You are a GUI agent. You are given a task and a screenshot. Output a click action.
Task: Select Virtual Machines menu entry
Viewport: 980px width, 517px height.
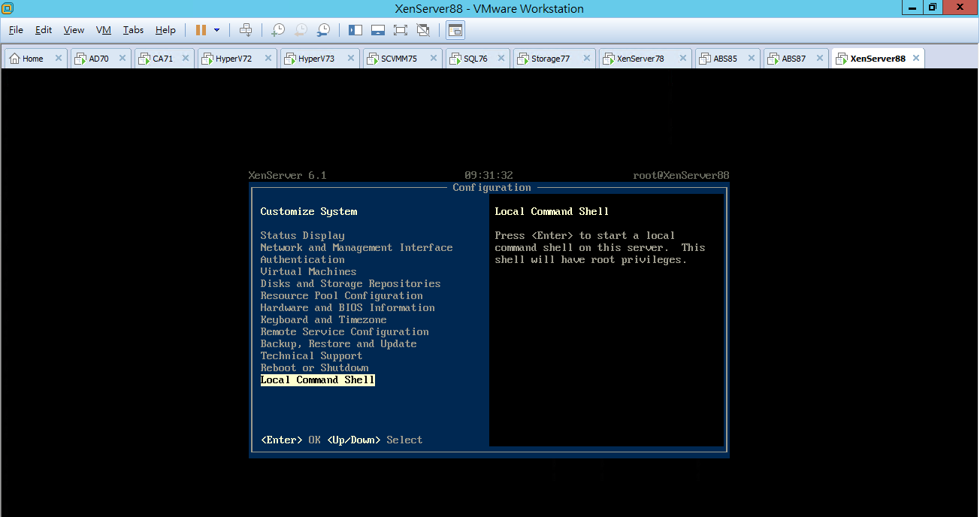tap(308, 271)
